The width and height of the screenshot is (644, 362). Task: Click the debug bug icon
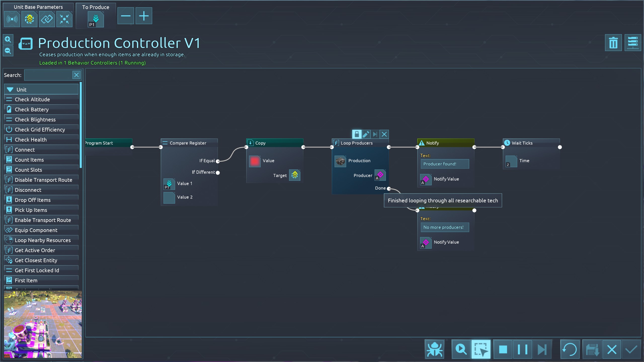(434, 349)
